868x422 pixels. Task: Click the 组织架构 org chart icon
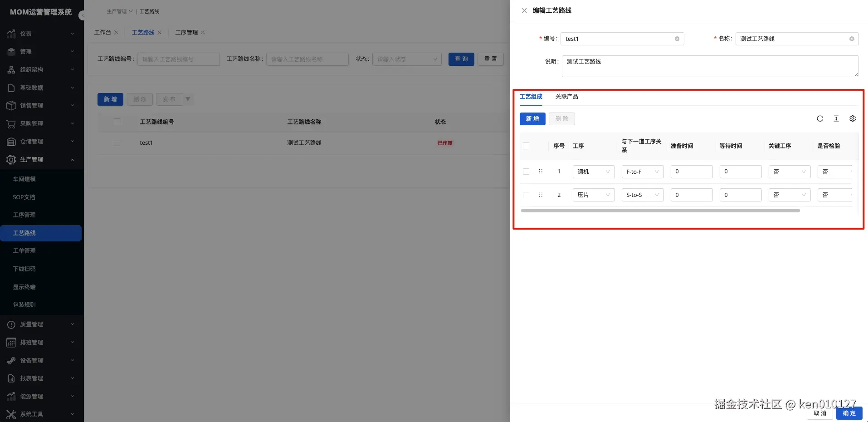[x=11, y=69]
